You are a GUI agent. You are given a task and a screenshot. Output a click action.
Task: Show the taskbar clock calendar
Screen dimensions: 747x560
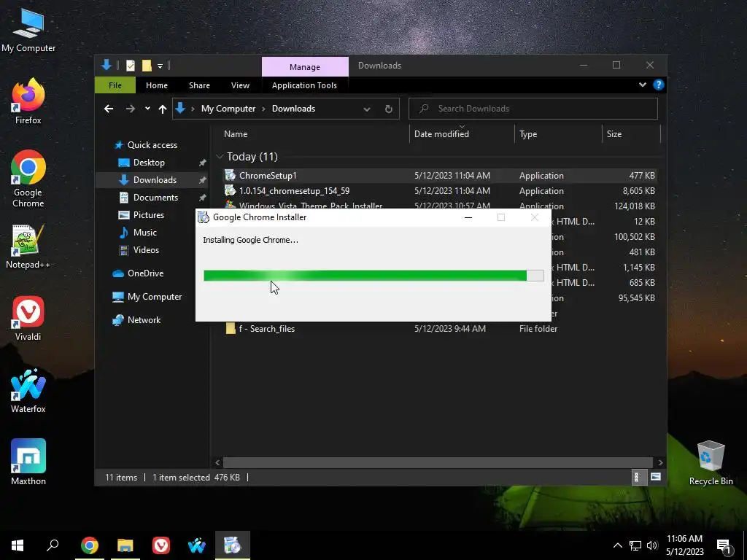pyautogui.click(x=684, y=545)
